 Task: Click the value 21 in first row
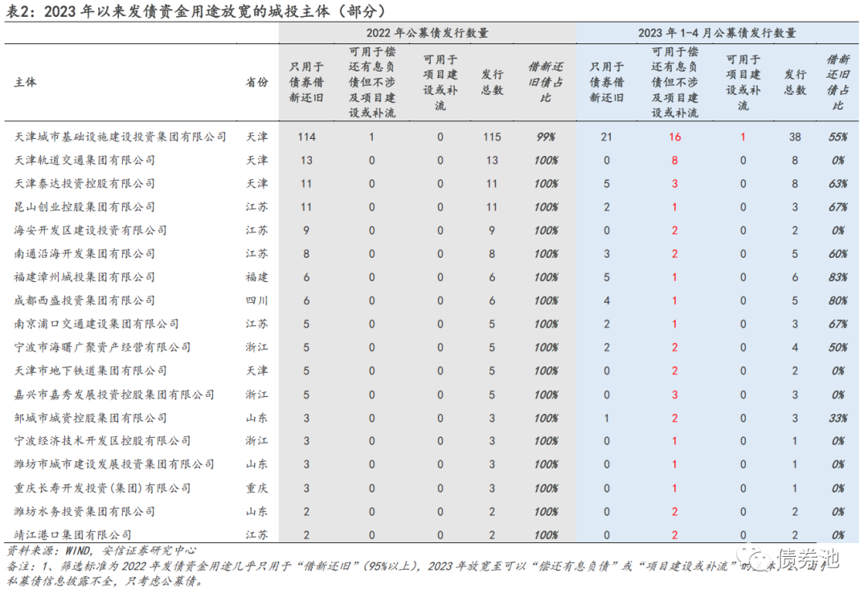606,137
